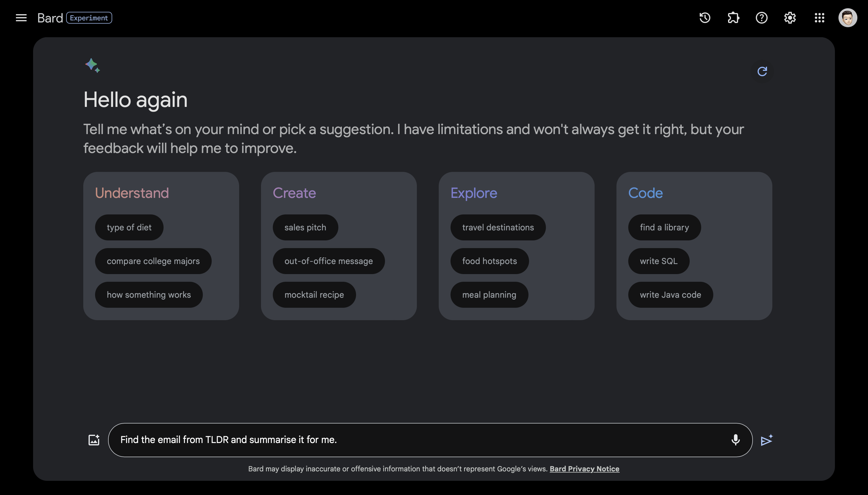Screen dimensions: 868x495
Task: Open the hamburger main menu
Action: tap(21, 18)
